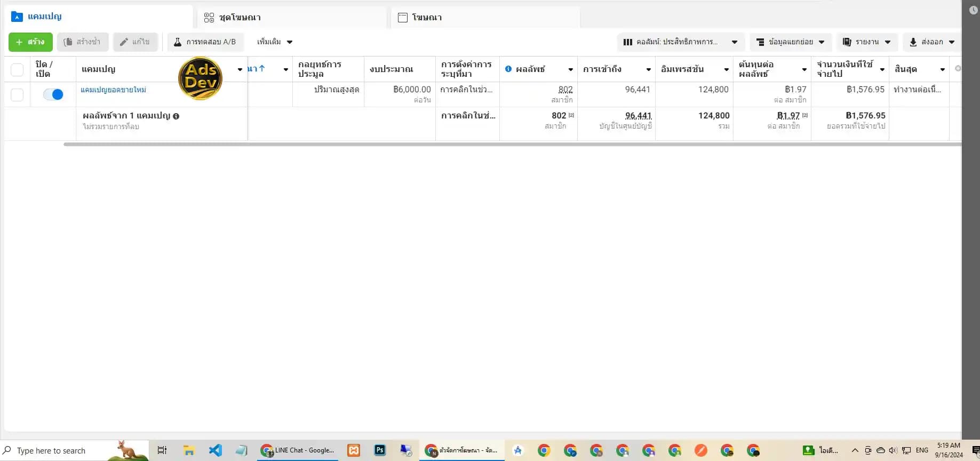Image resolution: width=980 pixels, height=461 pixels.
Task: Open the remote desktop monitor icon in taskbar
Action: 406,451
